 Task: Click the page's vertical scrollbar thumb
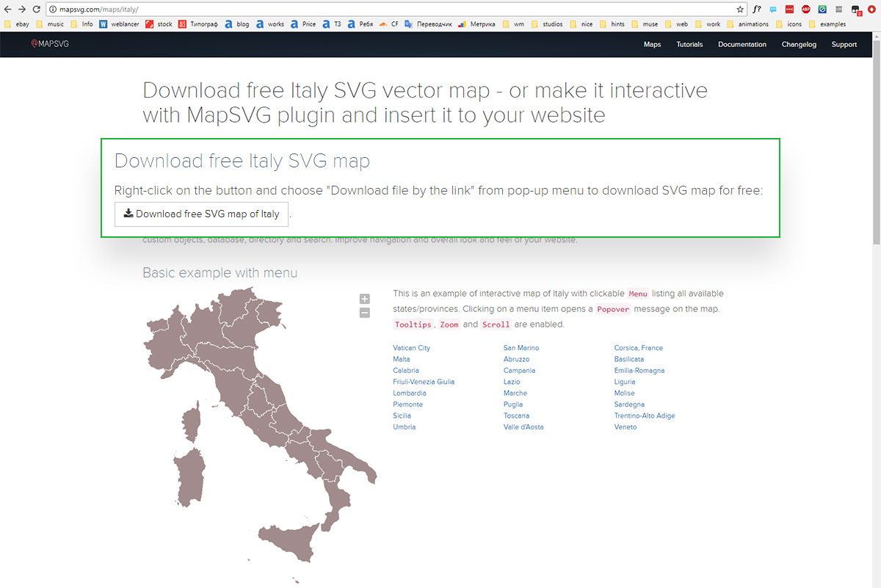click(876, 147)
